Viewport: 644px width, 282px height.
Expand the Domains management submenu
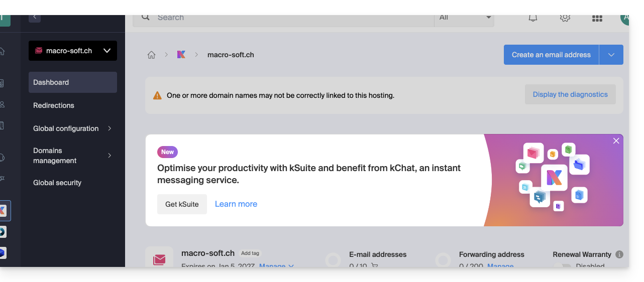point(110,156)
